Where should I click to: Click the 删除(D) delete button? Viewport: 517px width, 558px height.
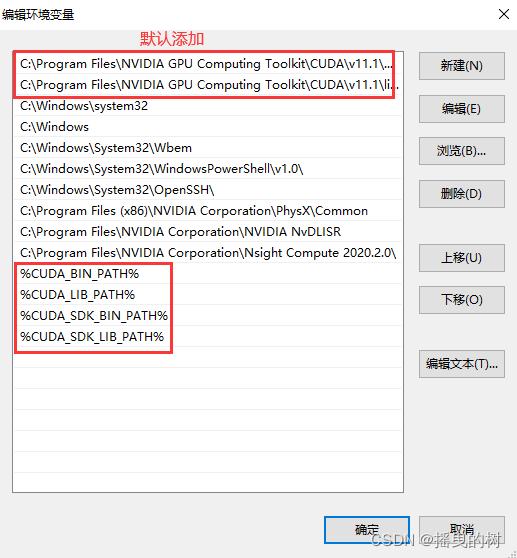coord(461,194)
